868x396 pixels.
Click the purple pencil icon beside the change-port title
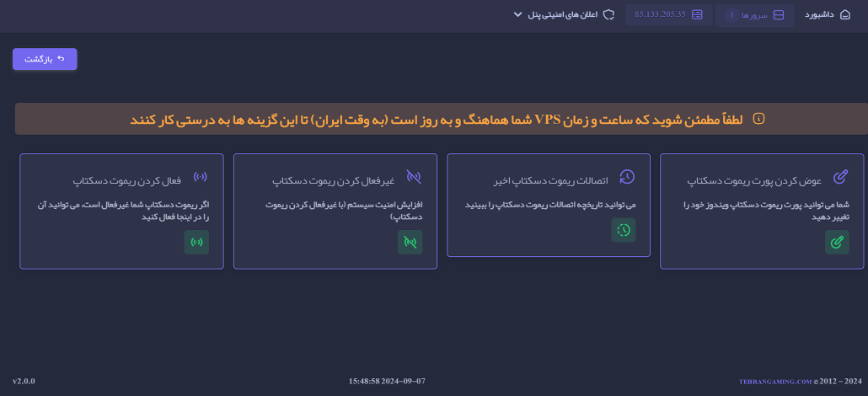click(841, 177)
